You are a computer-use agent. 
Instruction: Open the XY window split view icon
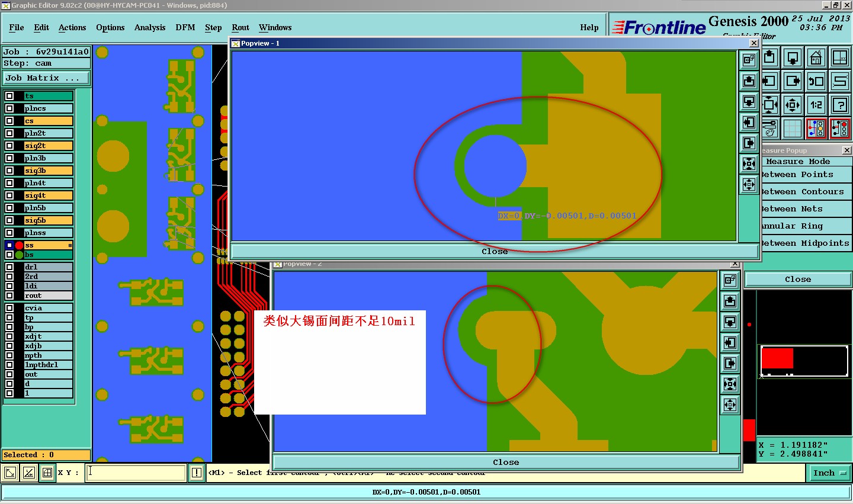[x=840, y=58]
